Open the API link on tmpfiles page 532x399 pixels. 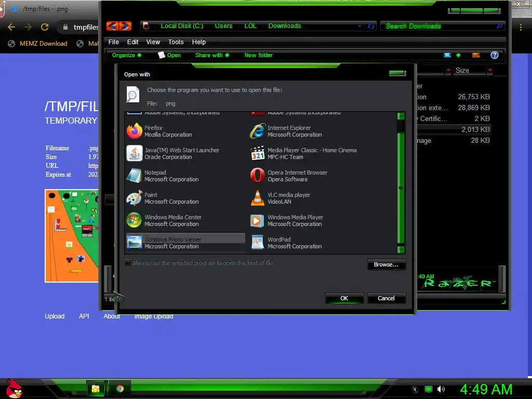[x=84, y=316]
